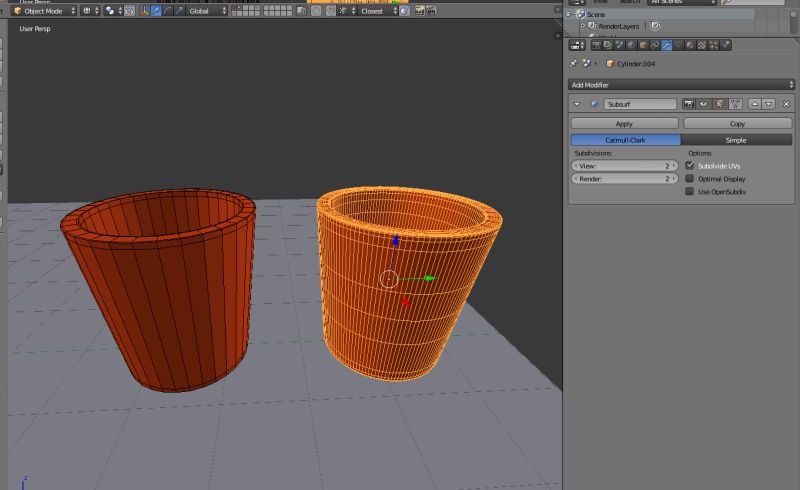Collapse the Scene tree in outliner

pos(568,14)
